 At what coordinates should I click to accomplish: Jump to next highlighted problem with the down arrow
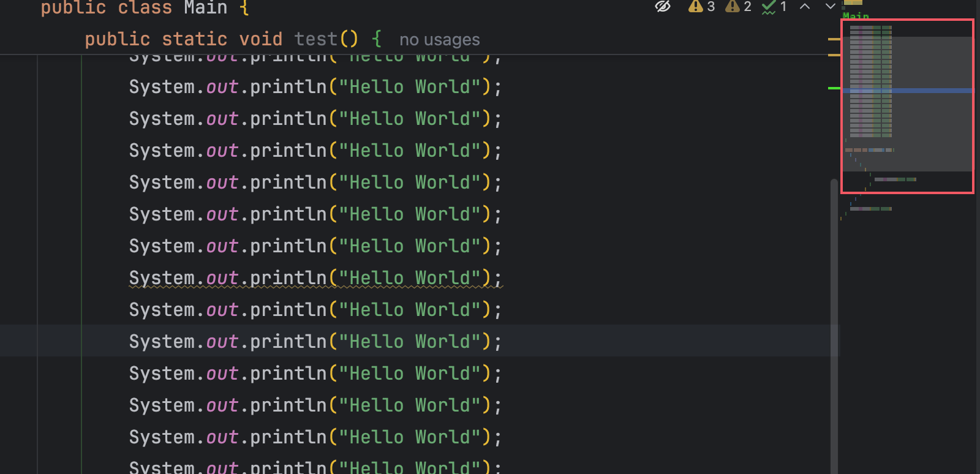(830, 7)
